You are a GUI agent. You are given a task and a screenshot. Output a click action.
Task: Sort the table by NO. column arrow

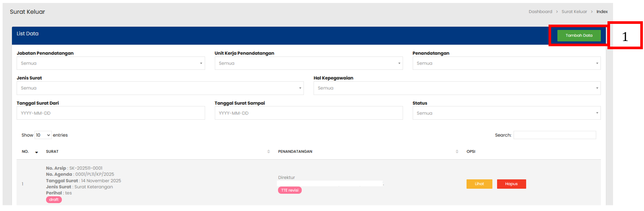[37, 152]
